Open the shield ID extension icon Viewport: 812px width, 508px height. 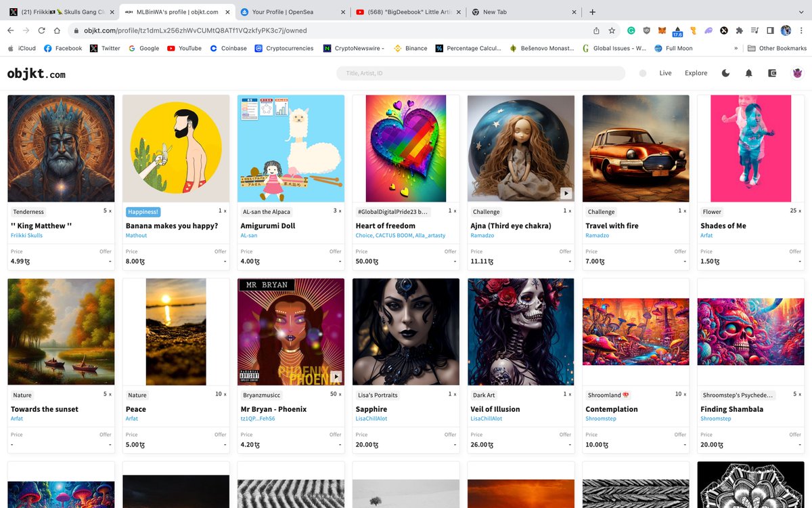pyautogui.click(x=646, y=30)
